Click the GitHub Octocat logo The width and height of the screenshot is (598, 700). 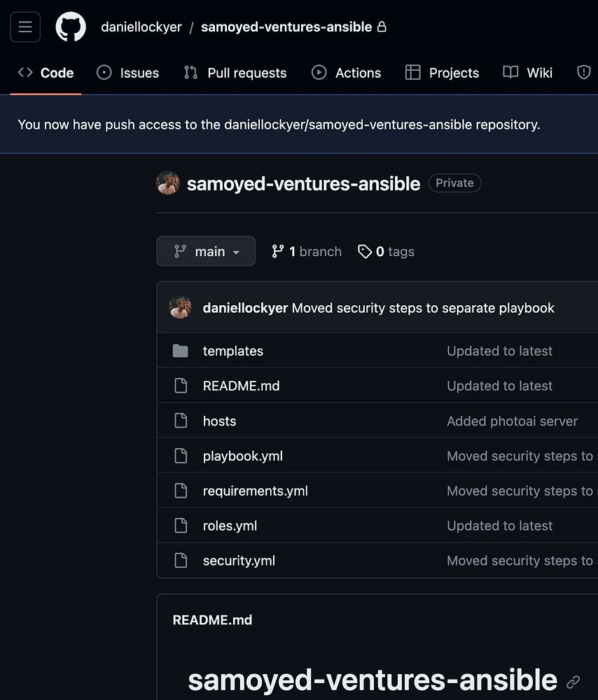click(71, 27)
